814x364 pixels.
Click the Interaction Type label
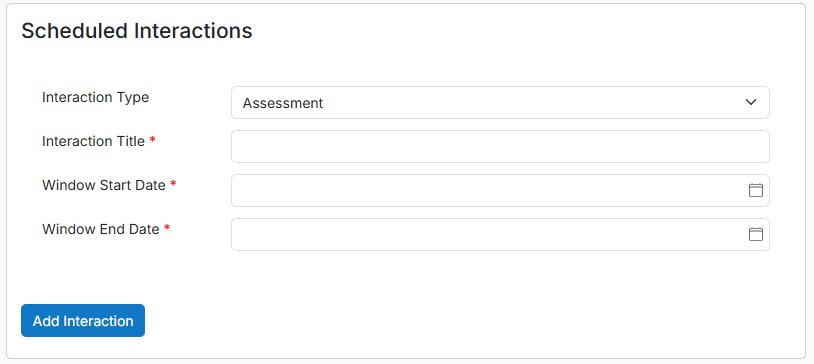(x=96, y=97)
